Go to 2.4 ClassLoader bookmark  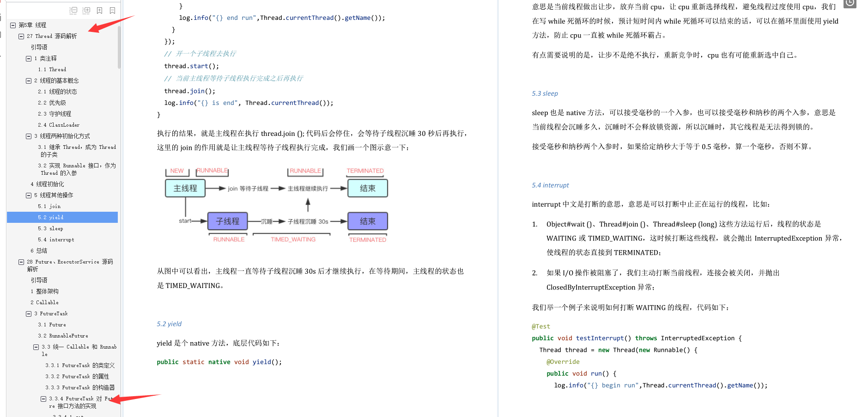click(x=59, y=125)
